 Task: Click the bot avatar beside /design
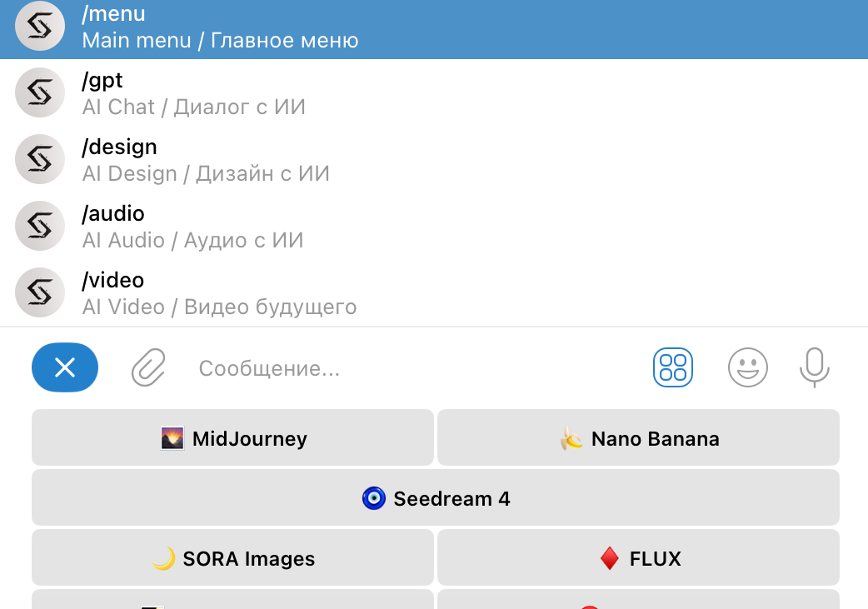coord(40,159)
